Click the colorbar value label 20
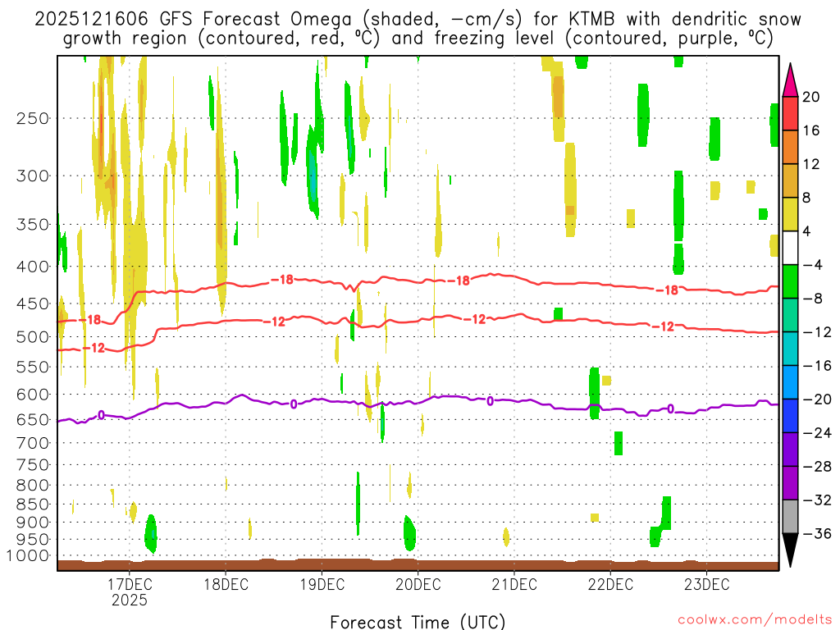This screenshot has width=840, height=630. coord(811,97)
